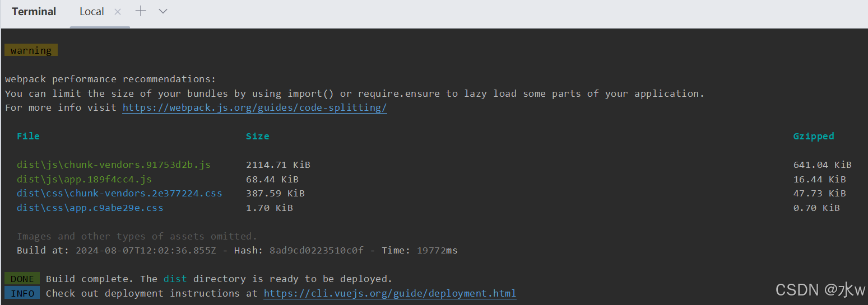This screenshot has height=305, width=868.
Task: Select the Local terminal tab
Action: 92,12
